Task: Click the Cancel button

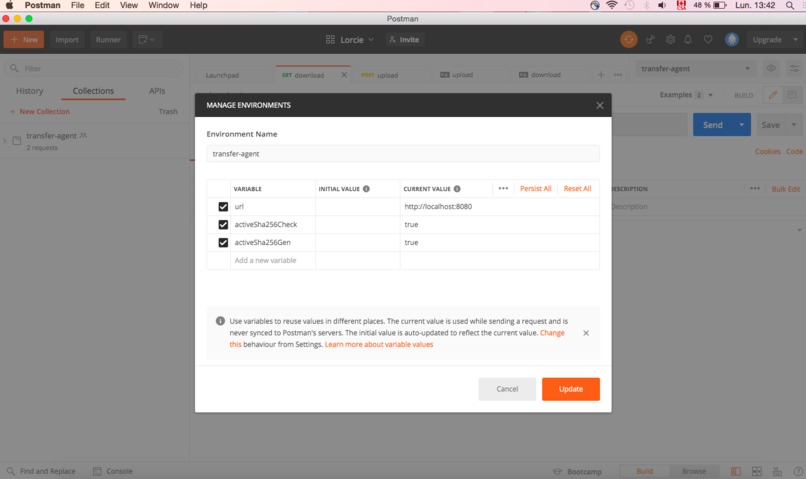Action: pyautogui.click(x=507, y=389)
